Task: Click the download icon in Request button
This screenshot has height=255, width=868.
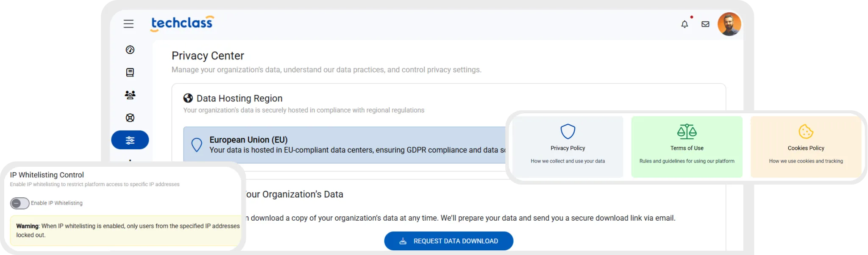Action: (x=403, y=241)
